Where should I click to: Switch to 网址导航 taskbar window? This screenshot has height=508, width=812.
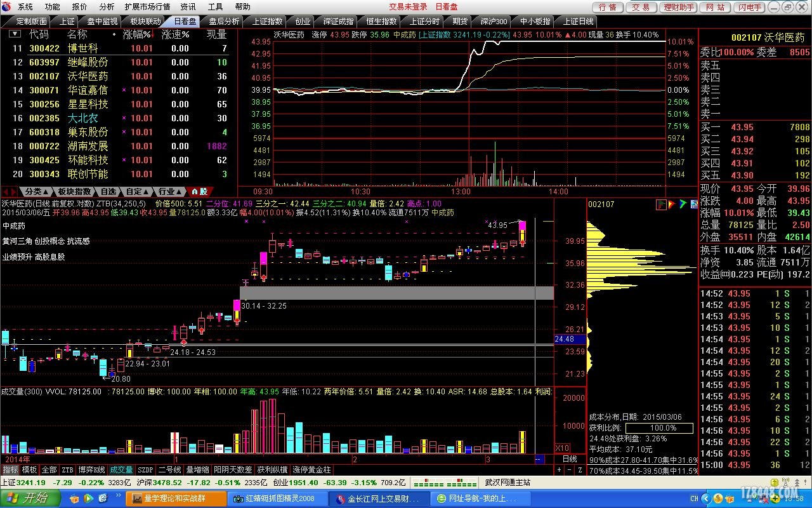[480, 498]
